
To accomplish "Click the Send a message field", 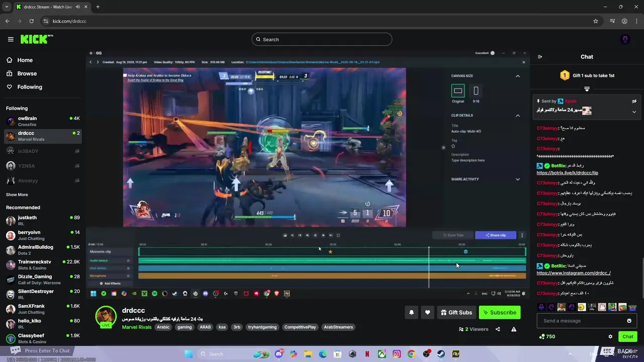I will tap(587, 321).
